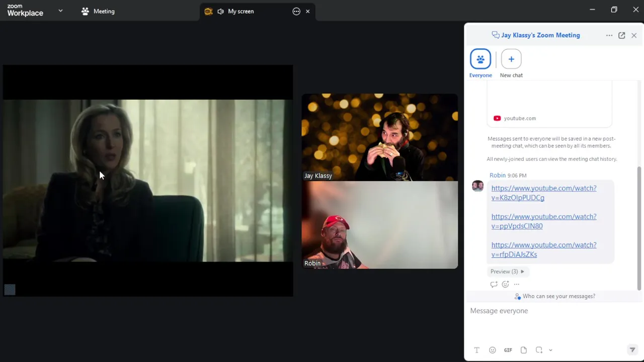The height and width of the screenshot is (362, 644).
Task: Click the 9:06 PM message timestamp
Action: click(517, 175)
